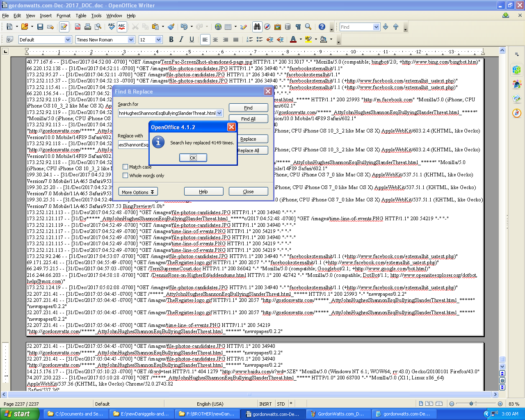Open the Format menu
Image resolution: width=525 pixels, height=420 pixels.
pos(64,16)
